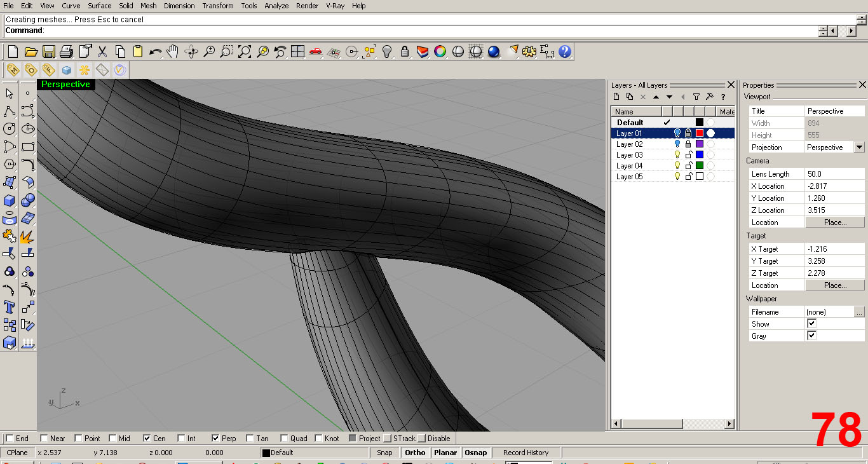The width and height of the screenshot is (868, 464).
Task: Browse wallpaper file with the ... button
Action: tap(859, 312)
